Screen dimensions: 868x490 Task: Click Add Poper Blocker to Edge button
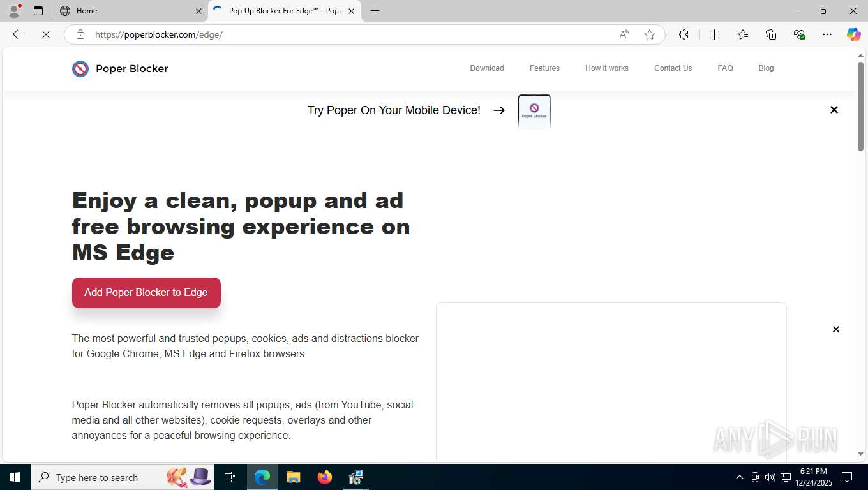point(146,293)
